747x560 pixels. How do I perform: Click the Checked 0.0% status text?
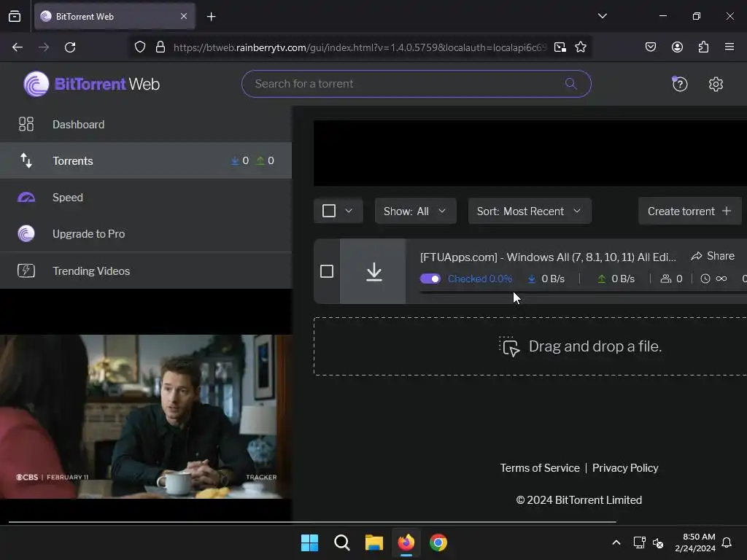point(480,279)
